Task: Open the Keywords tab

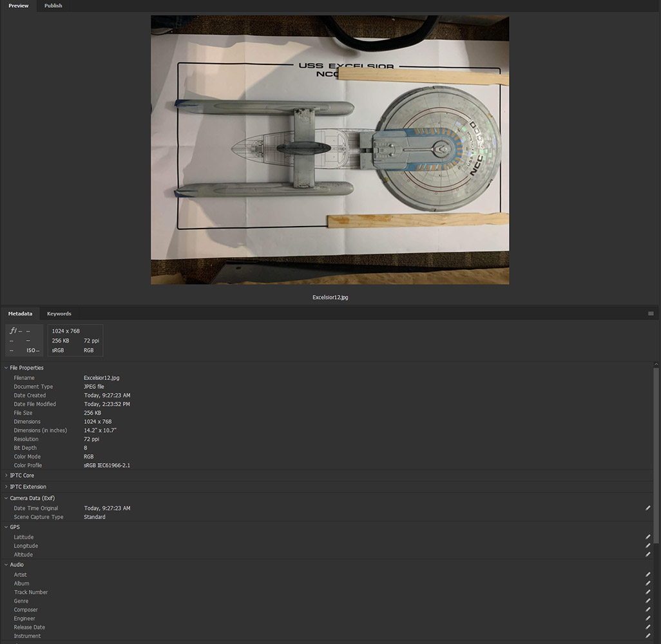Action: pos(59,314)
